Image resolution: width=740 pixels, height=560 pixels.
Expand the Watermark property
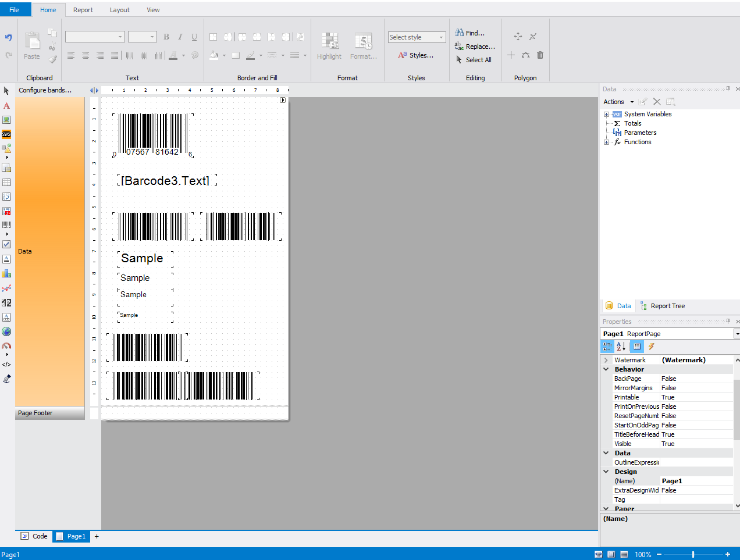click(606, 360)
